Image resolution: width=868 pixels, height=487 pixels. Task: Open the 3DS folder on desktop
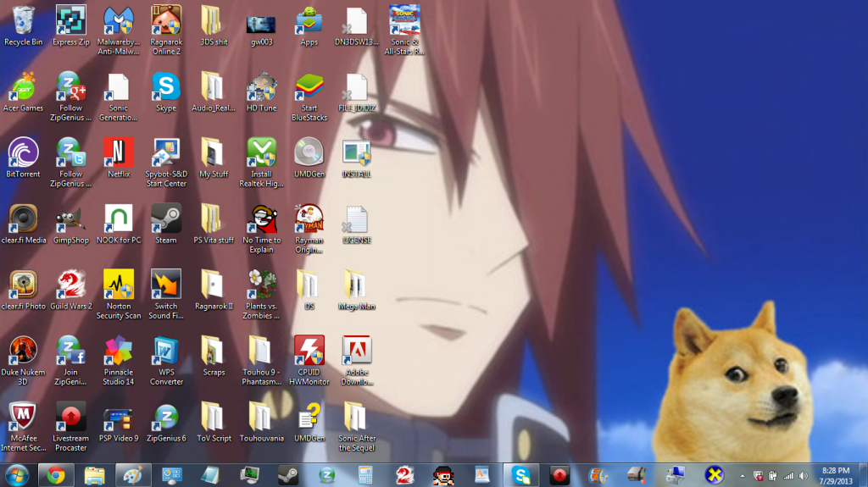(x=214, y=26)
